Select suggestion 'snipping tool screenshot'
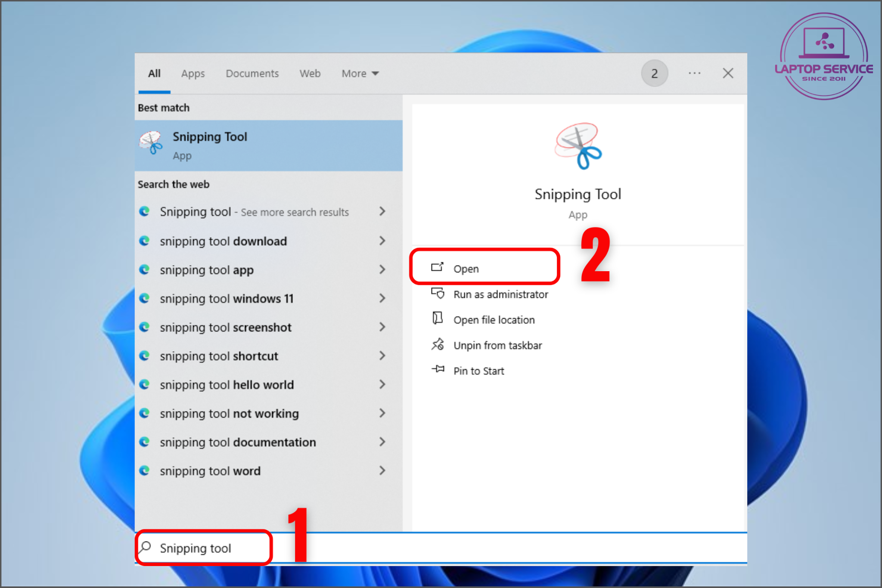Image resolution: width=882 pixels, height=588 pixels. 226,328
